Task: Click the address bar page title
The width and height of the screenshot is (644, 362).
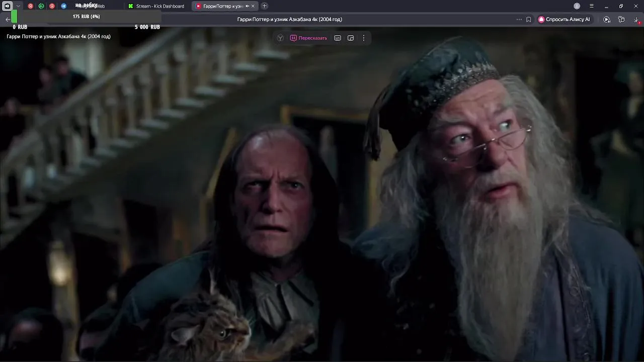Action: click(x=290, y=19)
